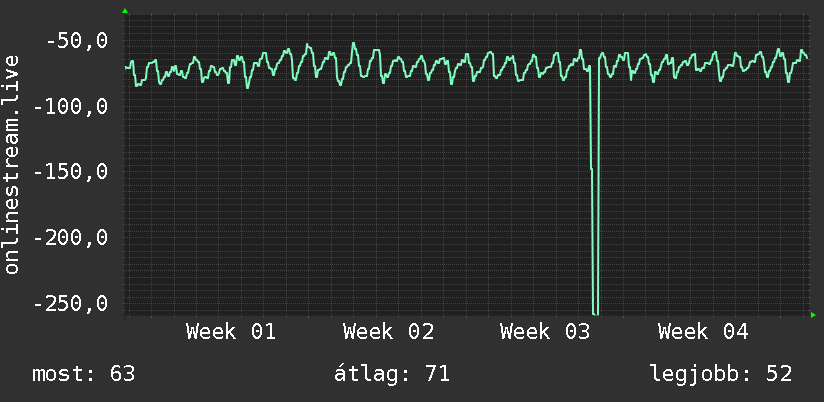Click the Week 01 axis label

pyautogui.click(x=231, y=331)
